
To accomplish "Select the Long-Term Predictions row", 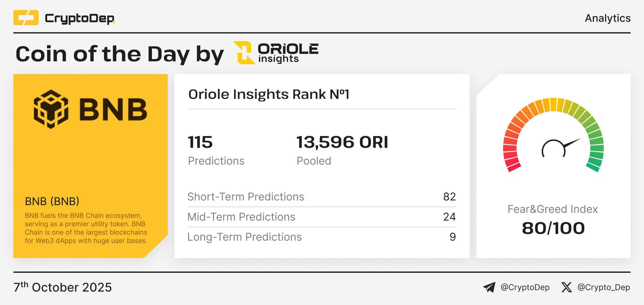I will 321,237.
